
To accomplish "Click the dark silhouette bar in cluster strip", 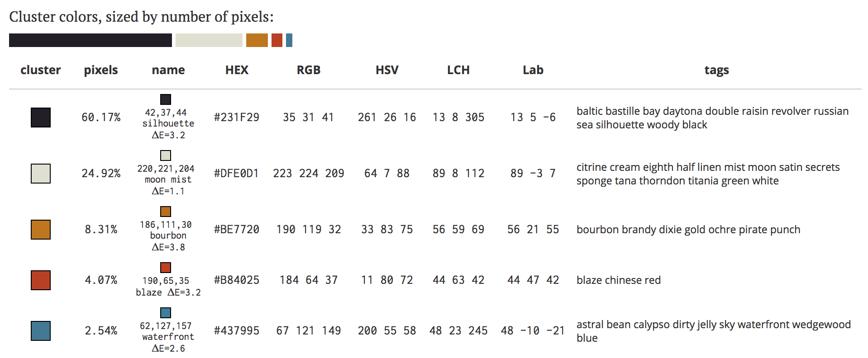I will 91,40.
